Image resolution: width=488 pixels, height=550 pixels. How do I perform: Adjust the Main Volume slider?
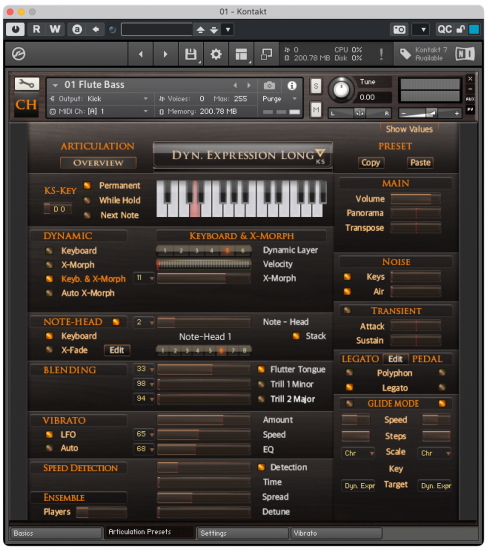416,199
